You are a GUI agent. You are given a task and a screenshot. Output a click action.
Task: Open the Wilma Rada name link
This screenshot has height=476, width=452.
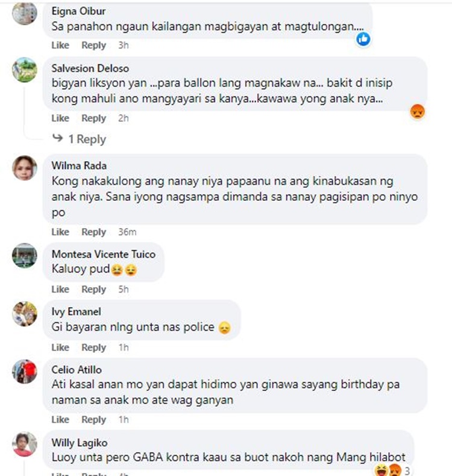[79, 166]
